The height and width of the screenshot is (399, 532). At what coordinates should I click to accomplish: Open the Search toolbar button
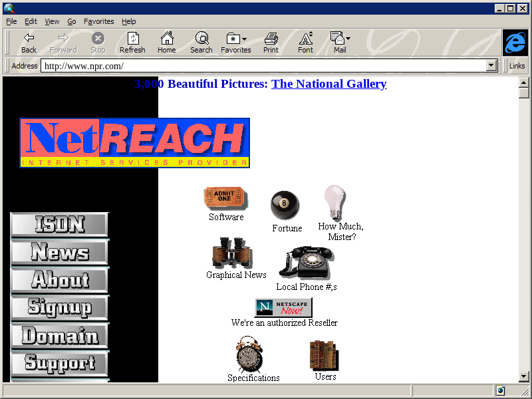point(201,43)
